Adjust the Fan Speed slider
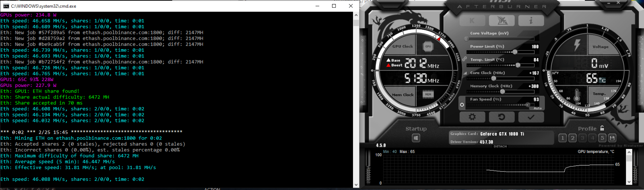 [500, 105]
